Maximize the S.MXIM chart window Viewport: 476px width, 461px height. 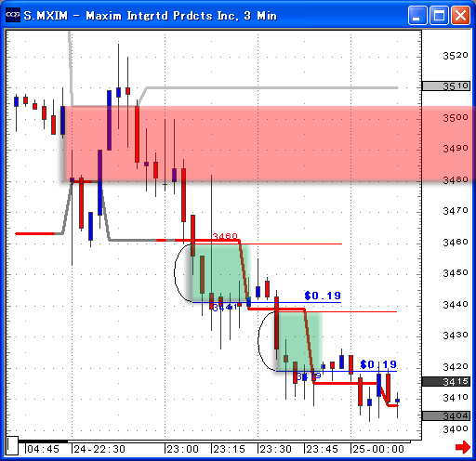tap(439, 15)
